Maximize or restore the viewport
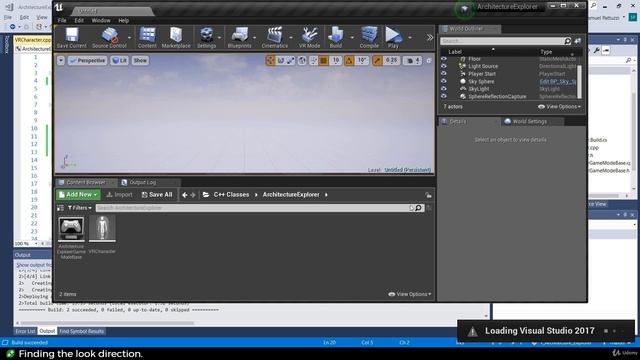This screenshot has height=360, width=640. click(429, 60)
